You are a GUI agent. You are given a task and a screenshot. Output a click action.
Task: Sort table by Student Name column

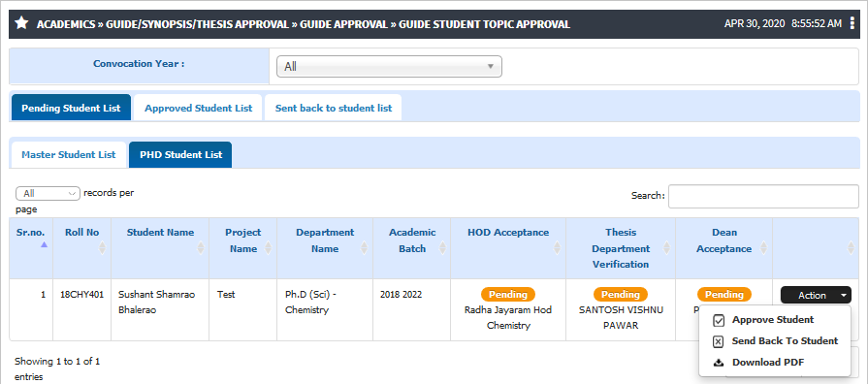pos(201,248)
